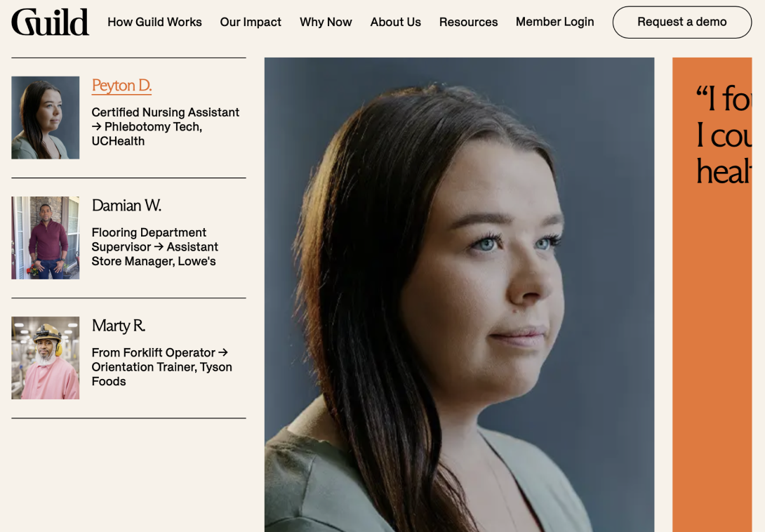Open the Resources nav item
Viewport: 765px width, 532px height.
[468, 22]
